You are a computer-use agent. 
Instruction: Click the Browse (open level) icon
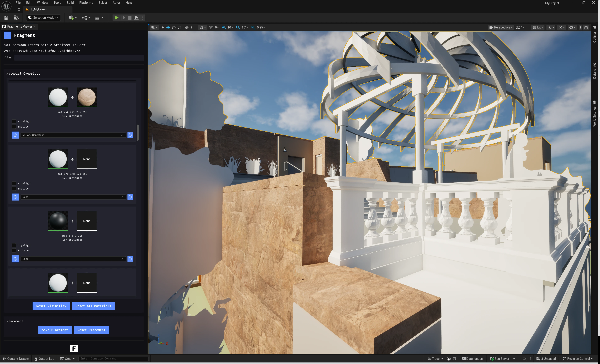tap(16, 18)
